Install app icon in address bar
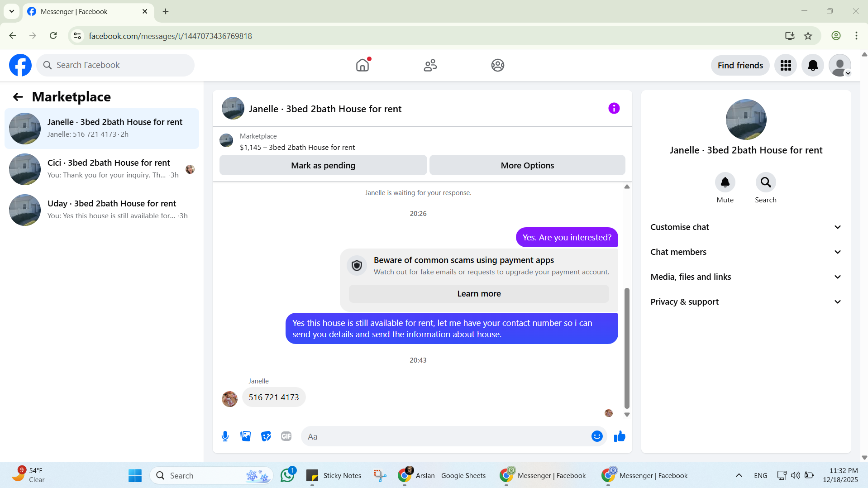 790,36
